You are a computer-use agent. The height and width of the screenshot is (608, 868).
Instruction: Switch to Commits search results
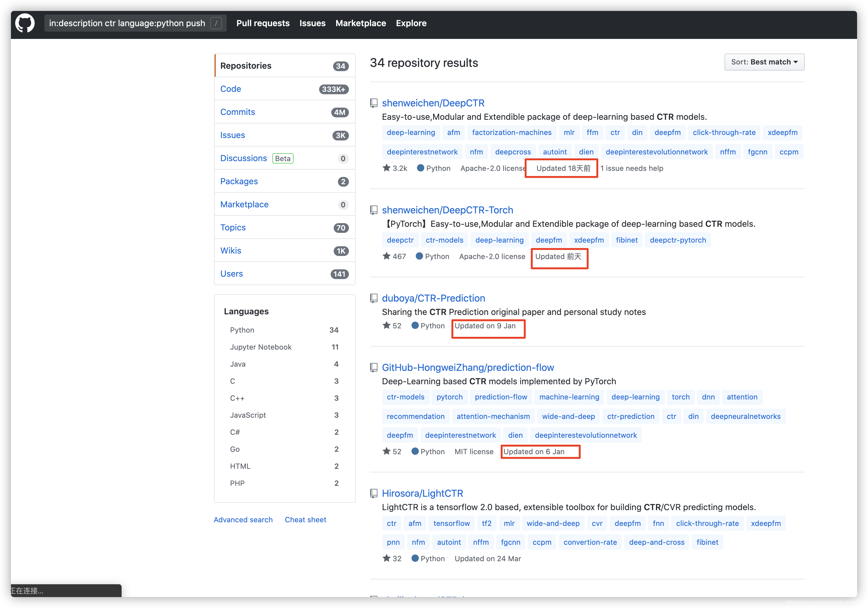[x=285, y=112]
